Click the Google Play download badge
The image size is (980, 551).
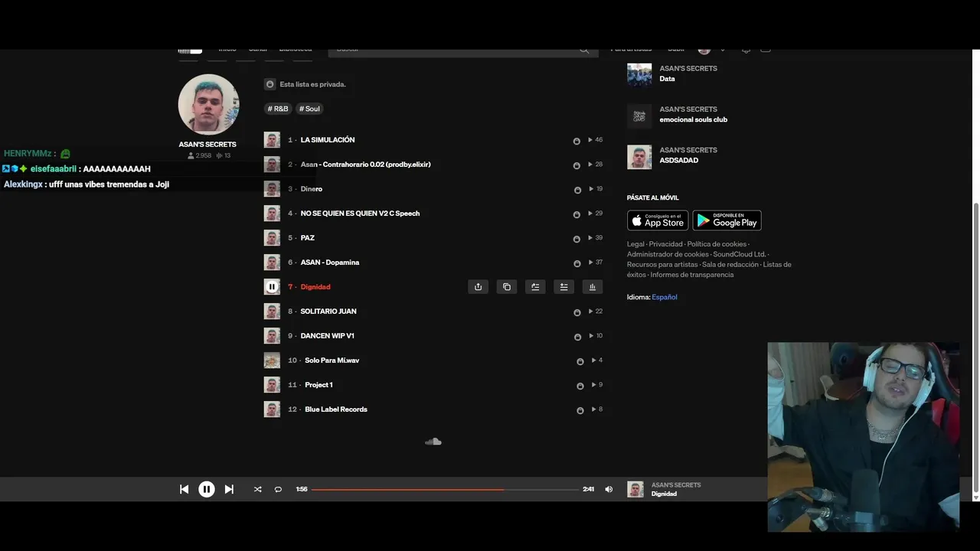[x=727, y=220]
